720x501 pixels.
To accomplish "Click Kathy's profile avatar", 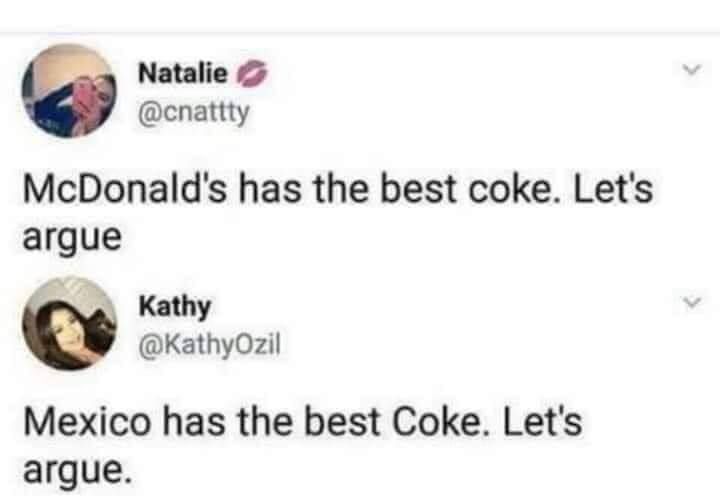I will 68,323.
